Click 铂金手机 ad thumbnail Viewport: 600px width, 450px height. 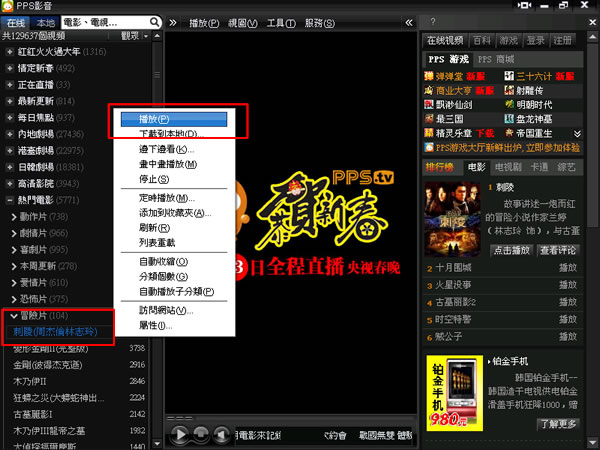[455, 393]
